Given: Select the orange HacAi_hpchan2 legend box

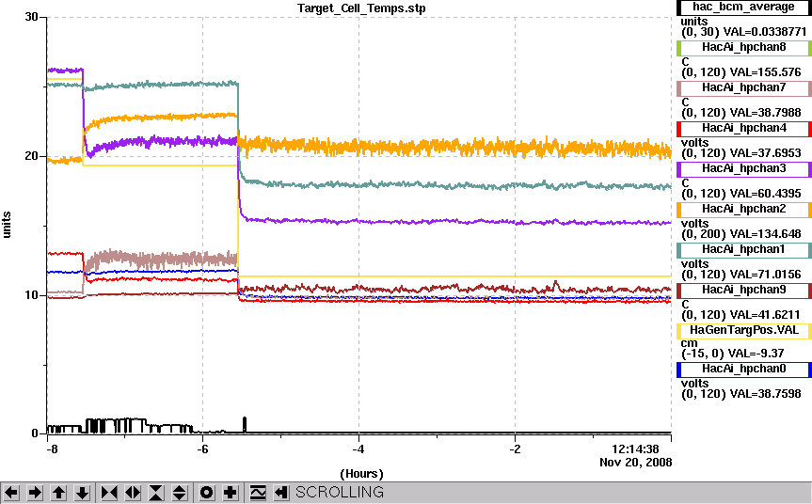Looking at the screenshot, I should (743, 209).
